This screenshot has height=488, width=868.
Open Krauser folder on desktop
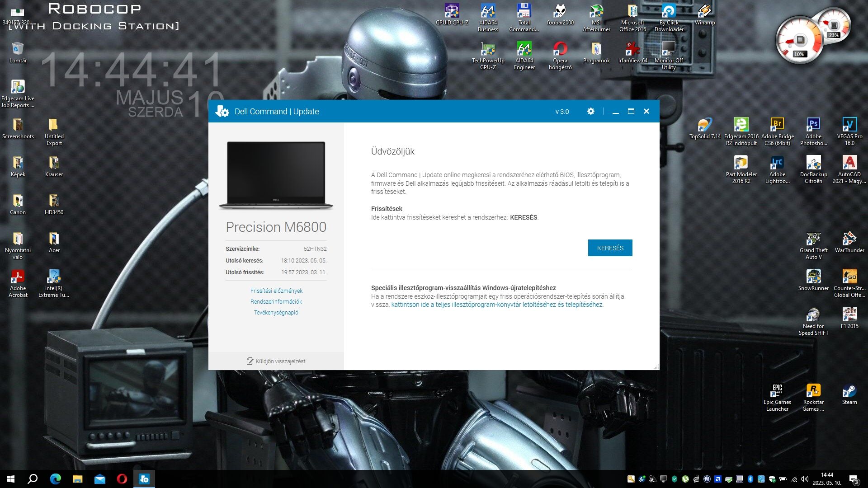(54, 166)
